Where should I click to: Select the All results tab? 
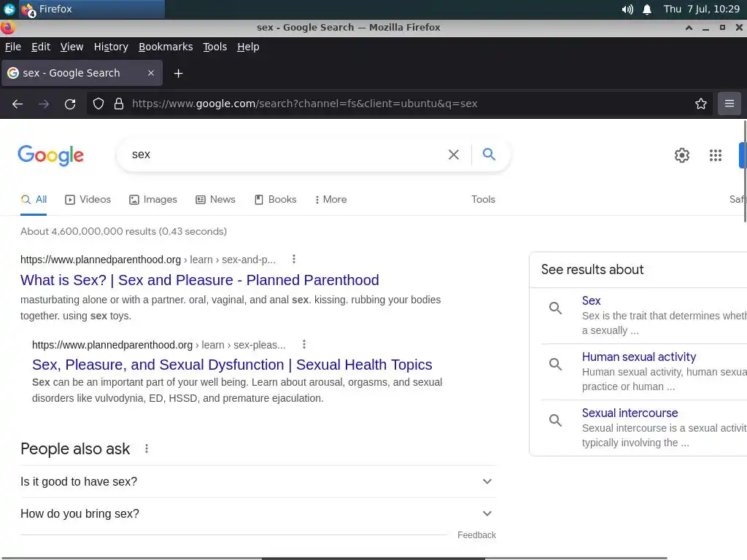coord(34,200)
